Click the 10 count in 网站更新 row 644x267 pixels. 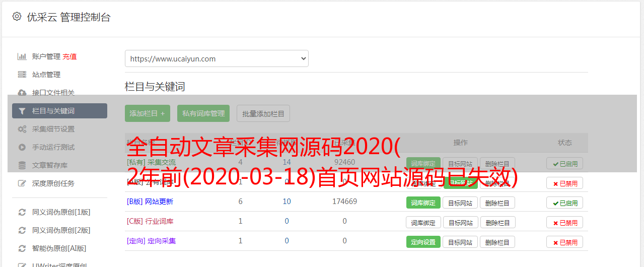287,202
